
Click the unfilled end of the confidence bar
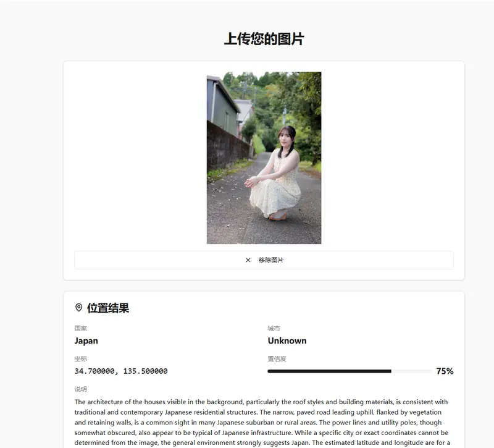pos(411,371)
